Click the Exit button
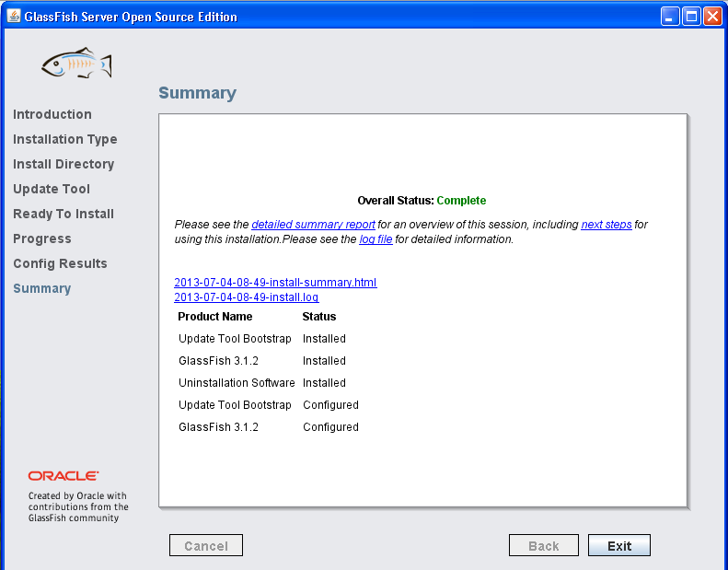 [x=618, y=545]
